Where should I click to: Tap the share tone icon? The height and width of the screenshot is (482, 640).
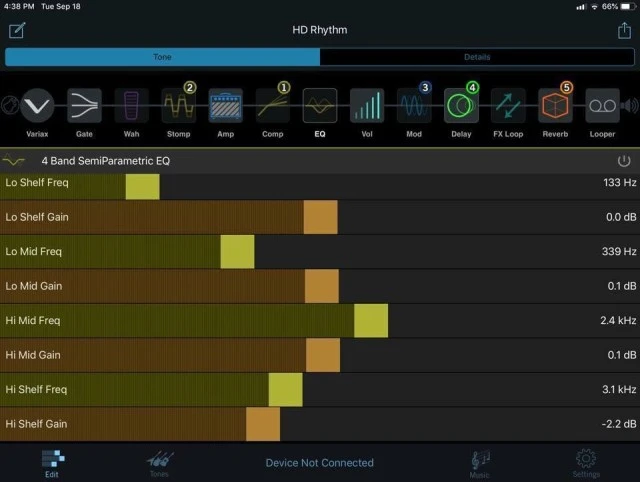click(x=624, y=30)
